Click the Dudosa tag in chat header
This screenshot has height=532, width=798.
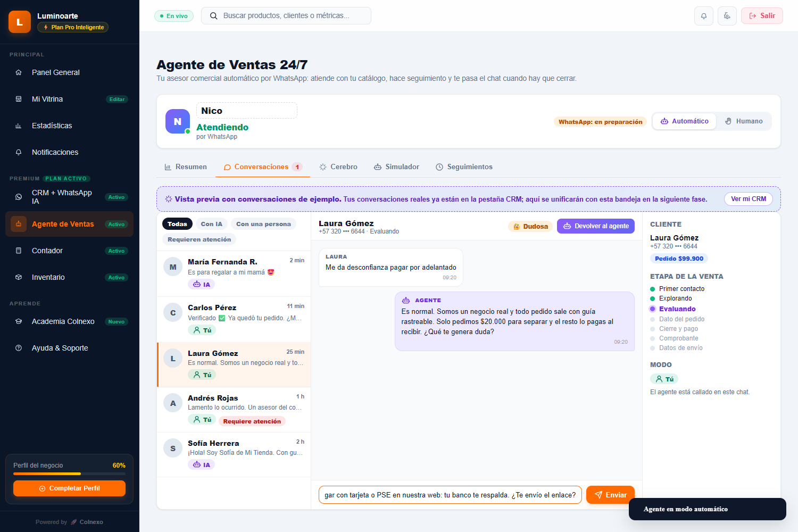[530, 227]
